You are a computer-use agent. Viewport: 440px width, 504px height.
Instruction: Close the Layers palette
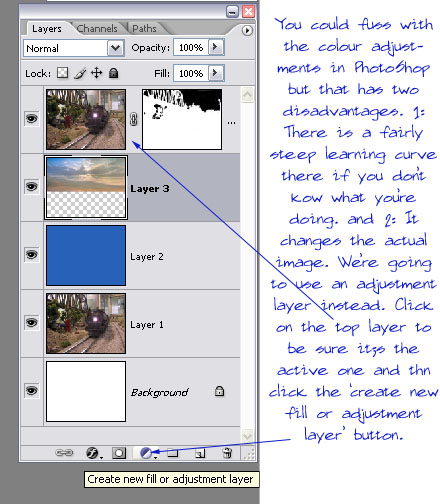pos(248,12)
